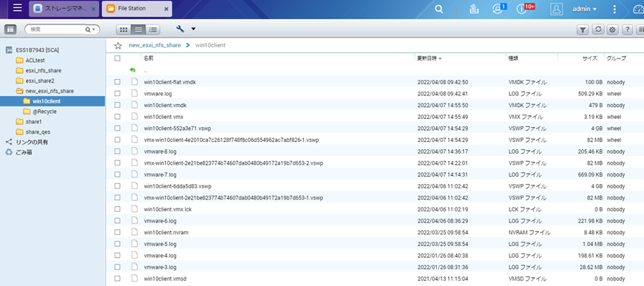The image size is (644, 286).
Task: Open the help question mark icon
Action: click(627, 30)
